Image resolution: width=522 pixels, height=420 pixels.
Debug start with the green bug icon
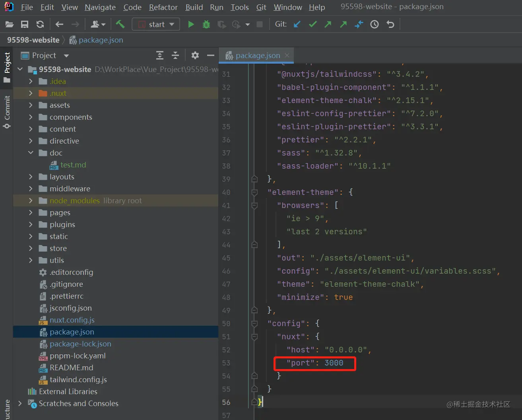tap(206, 24)
